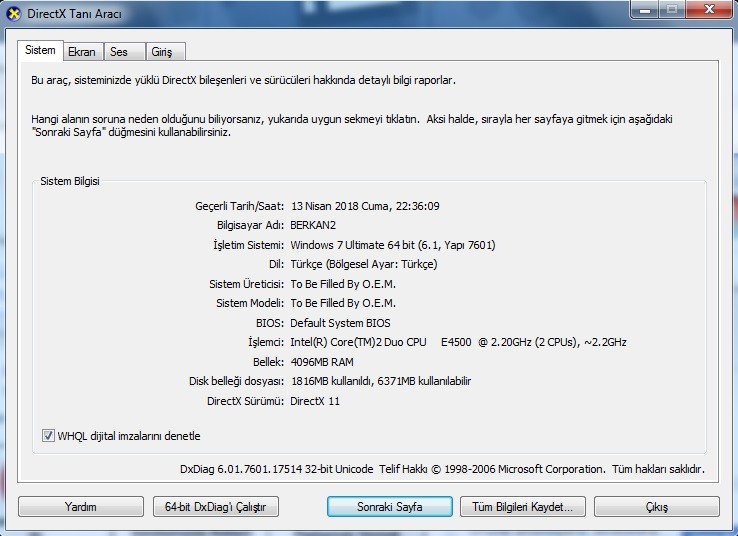
Task: Go to the Sistem tab
Action: pos(40,51)
